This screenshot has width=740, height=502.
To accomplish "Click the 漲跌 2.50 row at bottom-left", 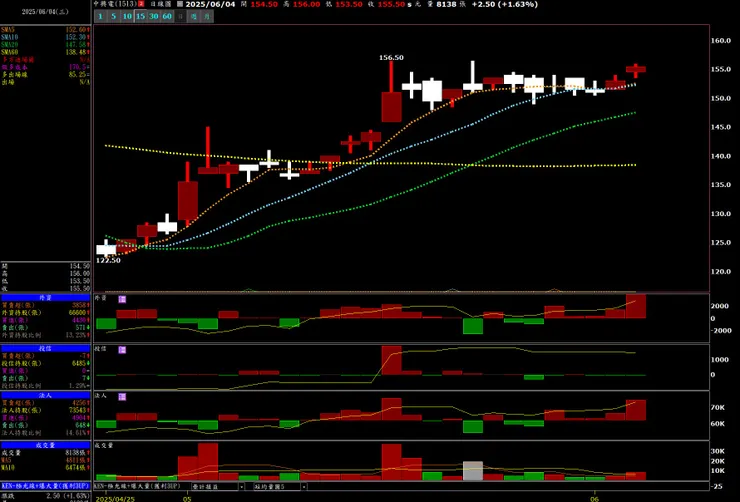I will click(45, 496).
